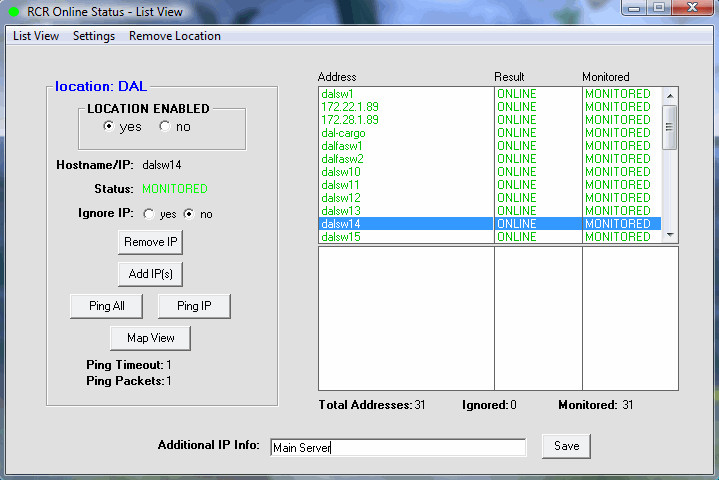
Task: Open the List View menu
Action: click(x=36, y=36)
